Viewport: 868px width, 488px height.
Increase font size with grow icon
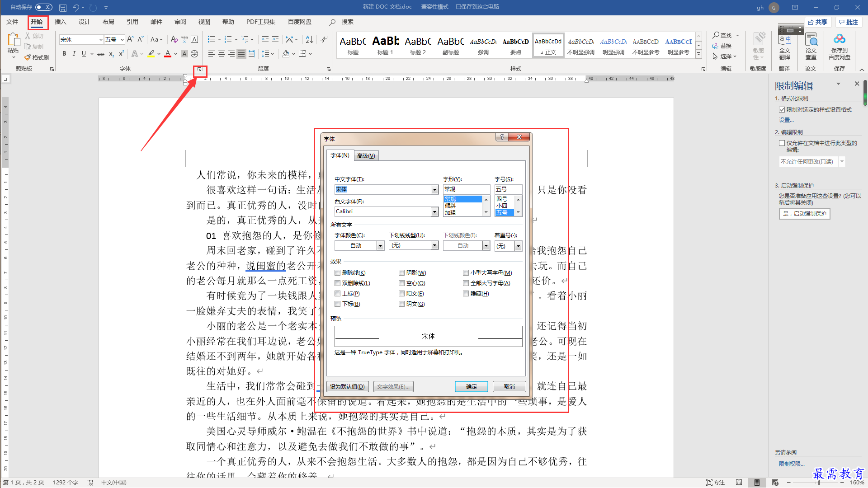pyautogui.click(x=130, y=39)
